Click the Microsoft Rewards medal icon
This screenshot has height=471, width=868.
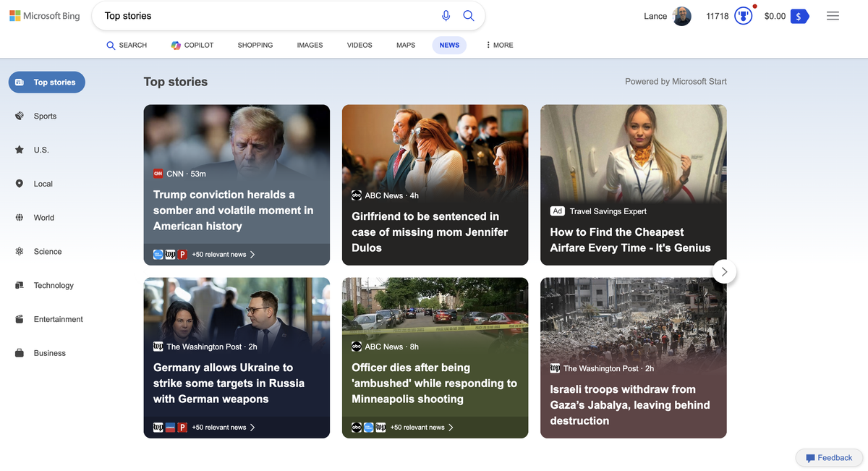(x=744, y=15)
